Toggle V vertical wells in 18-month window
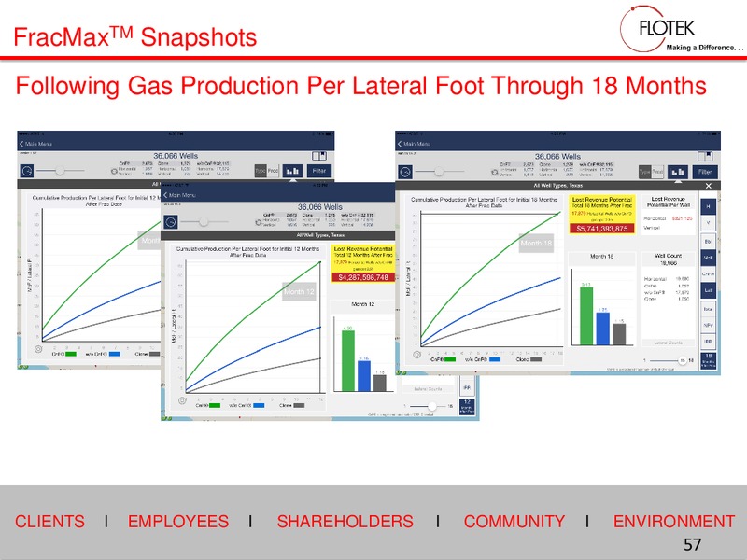This screenshot has height=560, width=747. coord(708,223)
